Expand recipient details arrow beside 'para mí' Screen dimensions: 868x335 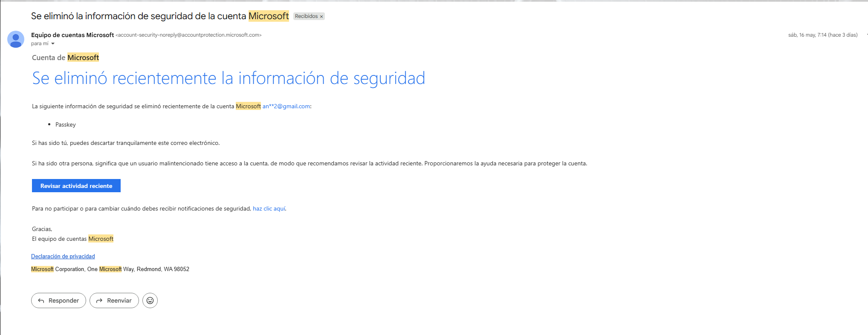coord(53,43)
